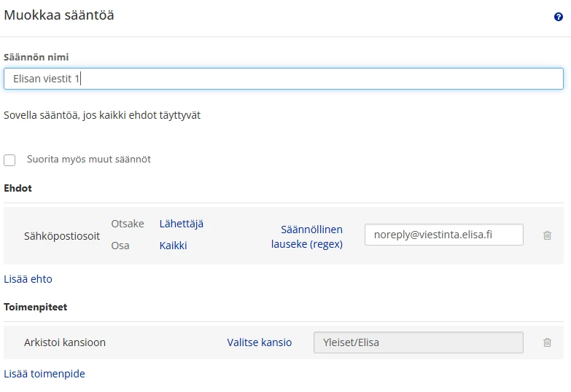Click the Otsake label

pos(128,224)
